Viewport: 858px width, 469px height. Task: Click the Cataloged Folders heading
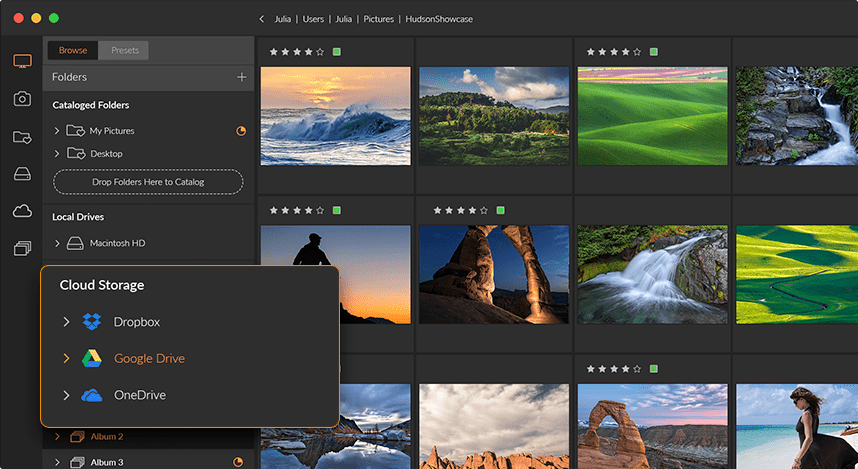[x=91, y=105]
